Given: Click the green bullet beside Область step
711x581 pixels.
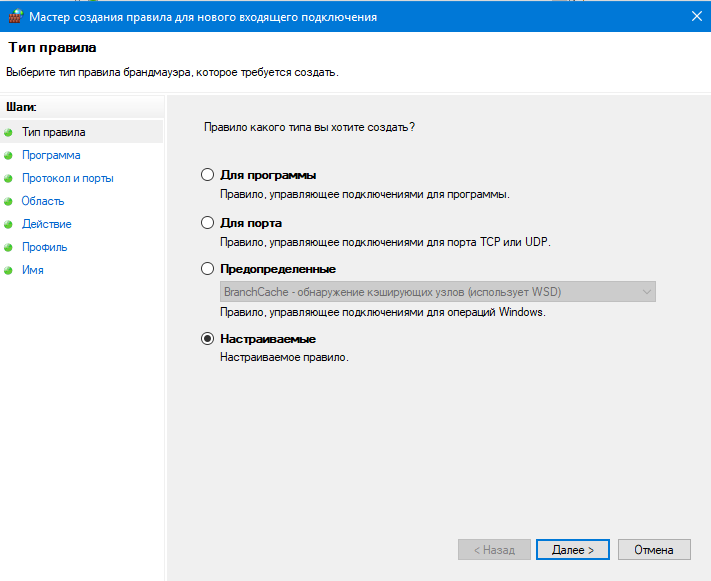Looking at the screenshot, I should pos(9,201).
